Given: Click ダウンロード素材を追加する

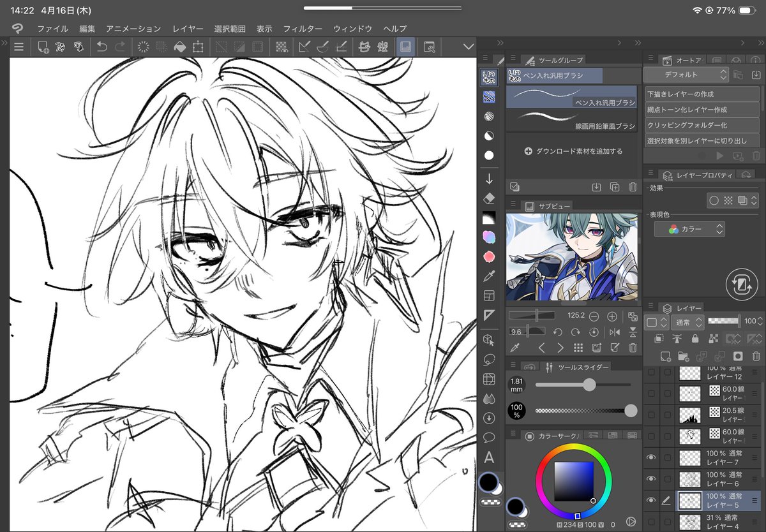Looking at the screenshot, I should tap(573, 151).
